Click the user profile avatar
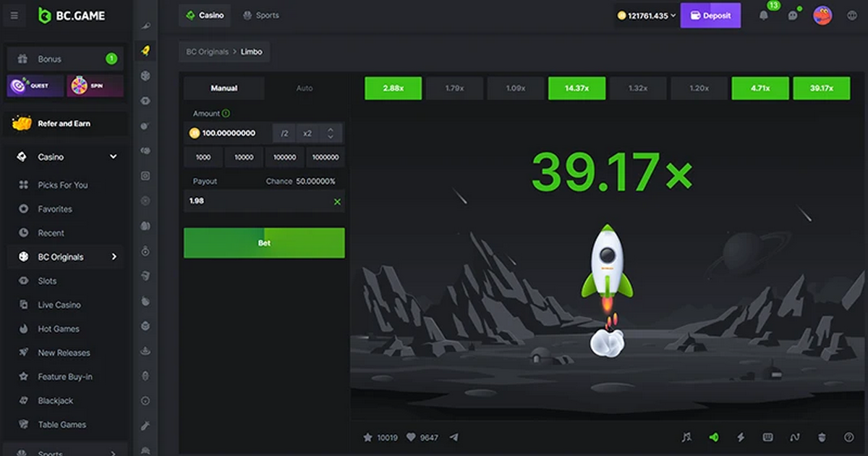This screenshot has width=868, height=456. [x=822, y=15]
